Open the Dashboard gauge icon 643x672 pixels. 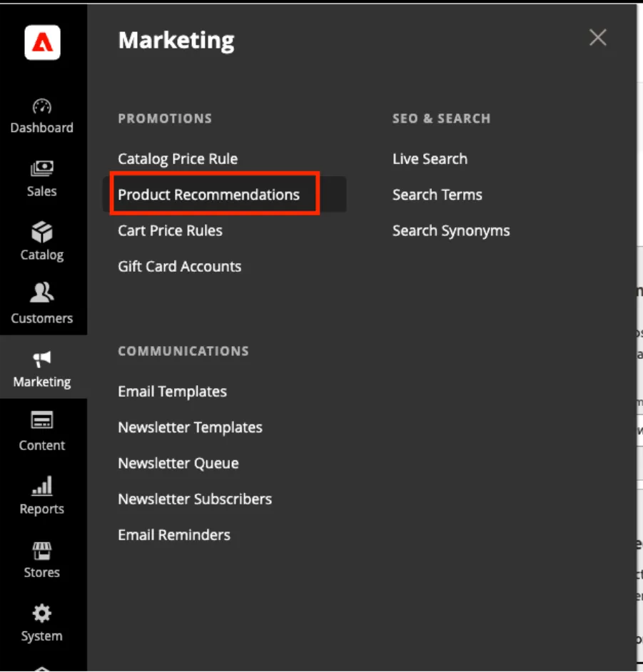coord(42,106)
